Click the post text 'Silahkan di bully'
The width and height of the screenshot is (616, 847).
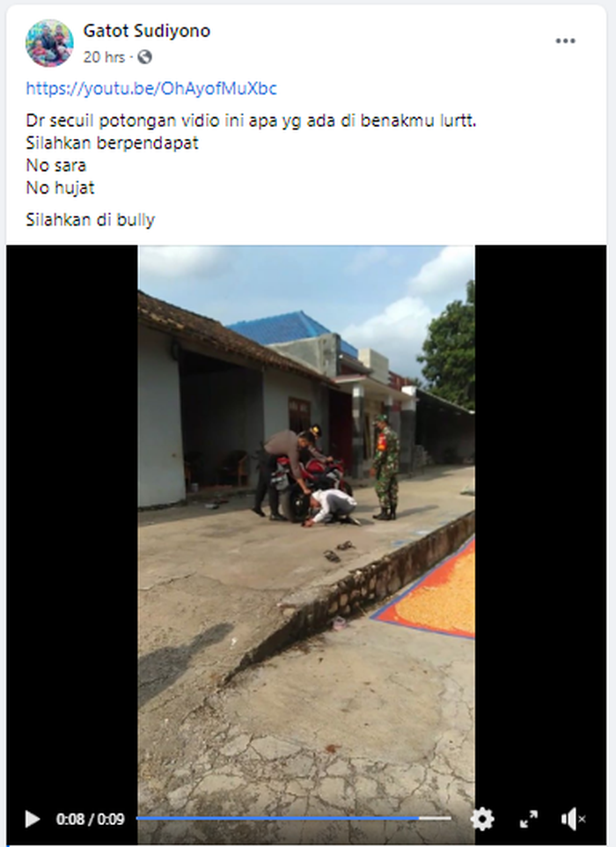(90, 220)
